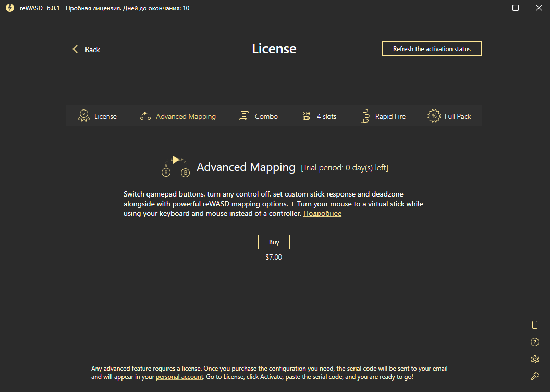Select the Full Pack percent badge icon
Image resolution: width=550 pixels, height=392 pixels.
(434, 116)
